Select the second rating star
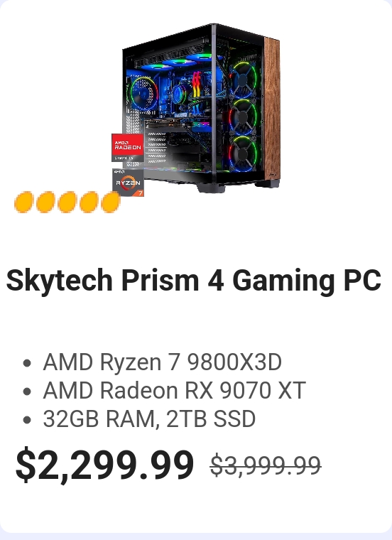392x540 pixels. click(x=45, y=202)
